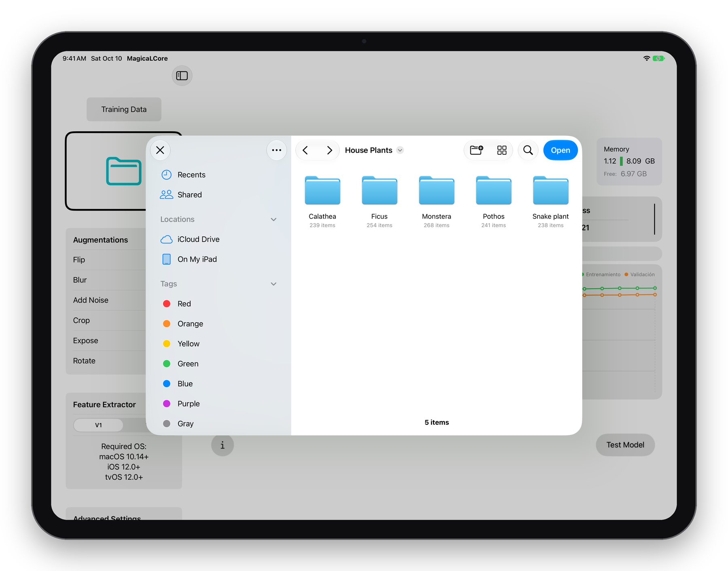Click the Add Noise augmentation row
The width and height of the screenshot is (728, 571).
click(x=109, y=300)
